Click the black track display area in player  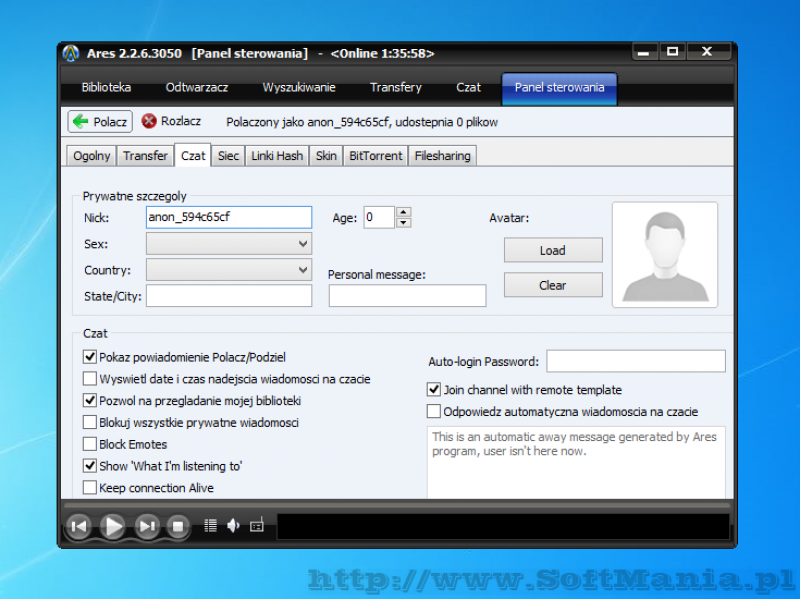click(x=503, y=526)
